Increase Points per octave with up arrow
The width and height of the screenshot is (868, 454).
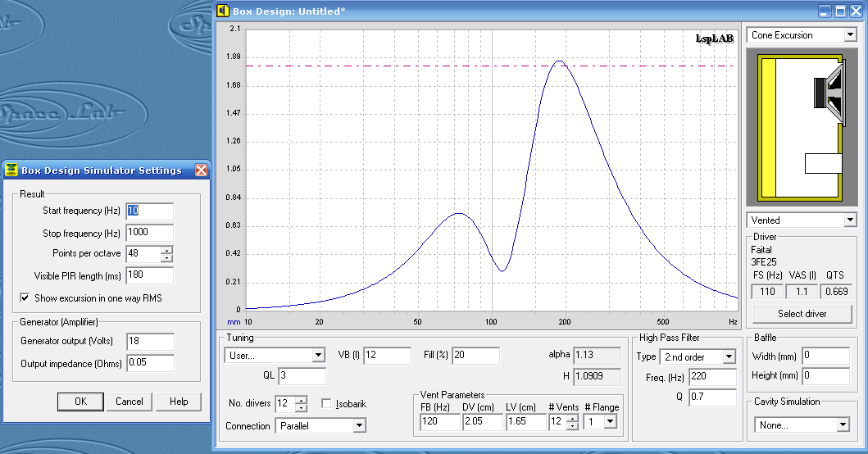pyautogui.click(x=167, y=250)
